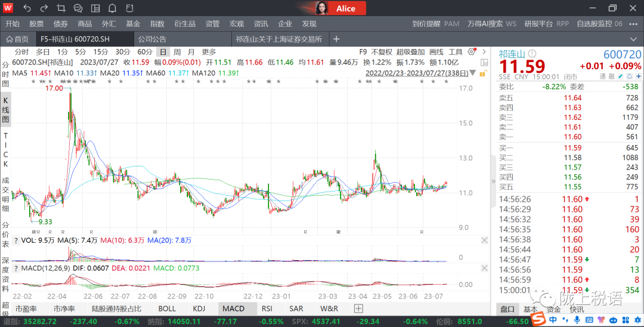Select 1分 timeframe
Image resolution: width=644 pixels, height=327 pixels.
coord(63,52)
